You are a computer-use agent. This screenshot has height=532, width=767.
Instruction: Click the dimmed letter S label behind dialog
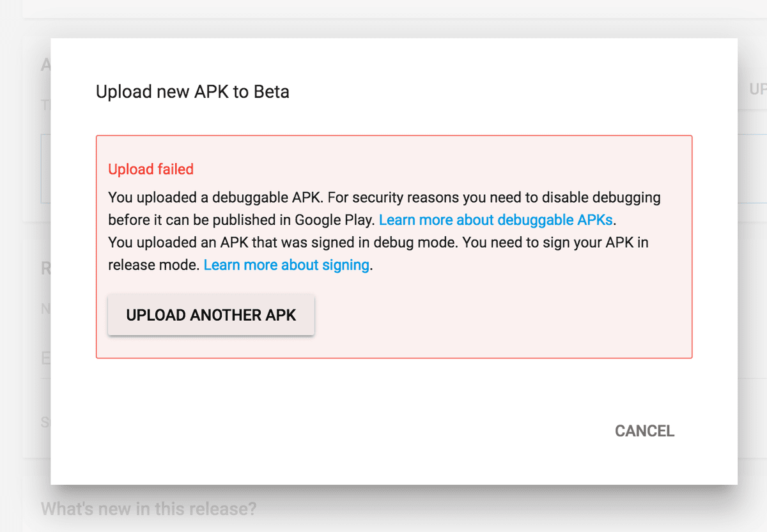point(45,422)
